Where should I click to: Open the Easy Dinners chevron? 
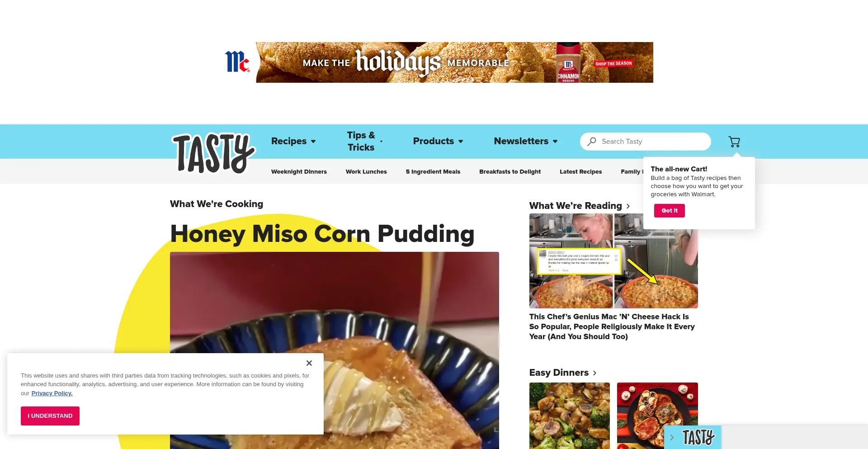tap(594, 373)
